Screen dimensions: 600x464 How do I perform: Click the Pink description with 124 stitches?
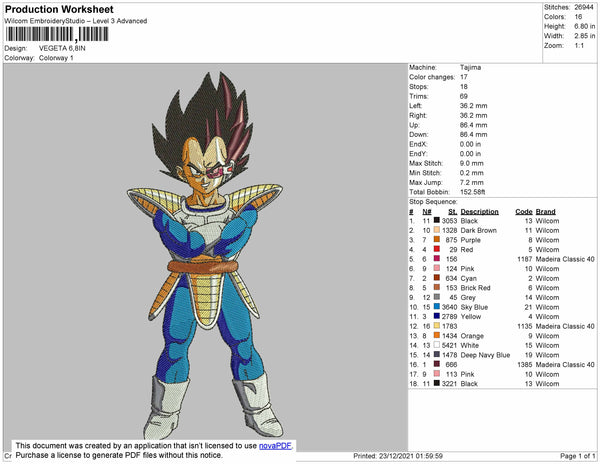(x=467, y=269)
